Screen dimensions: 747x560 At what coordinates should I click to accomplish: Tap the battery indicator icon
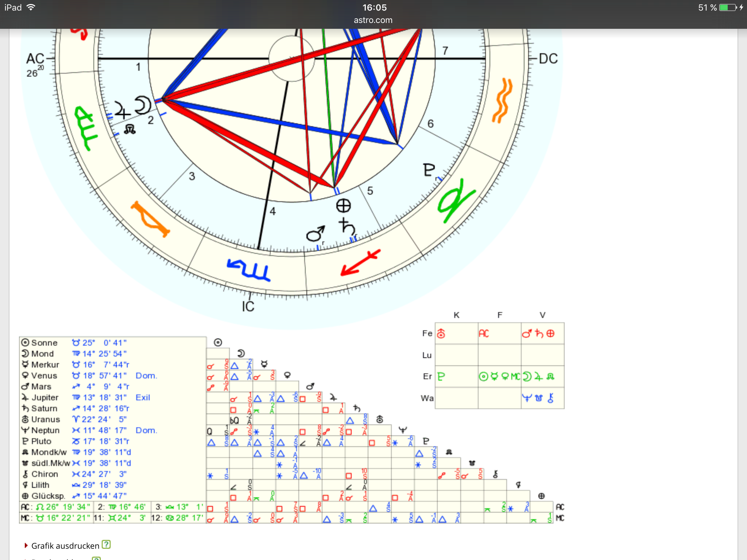pyautogui.click(x=728, y=7)
